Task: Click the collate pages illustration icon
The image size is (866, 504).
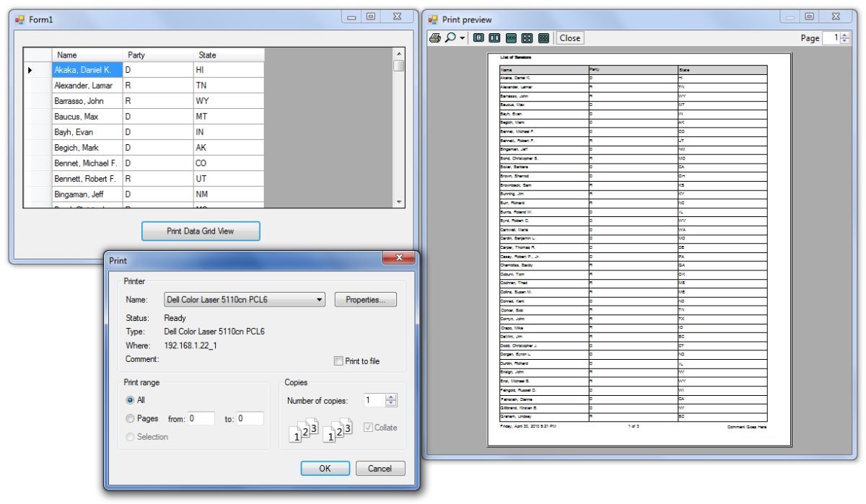Action: [320, 429]
